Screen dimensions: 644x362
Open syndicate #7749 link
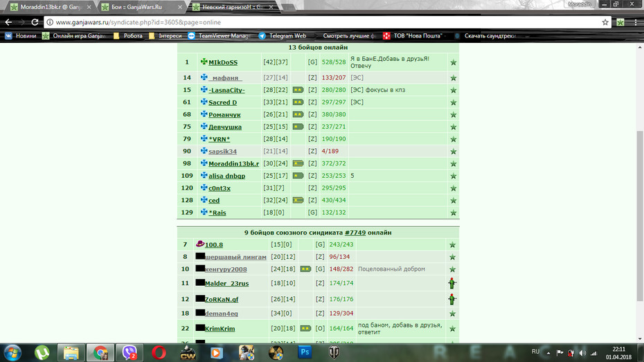click(x=355, y=233)
